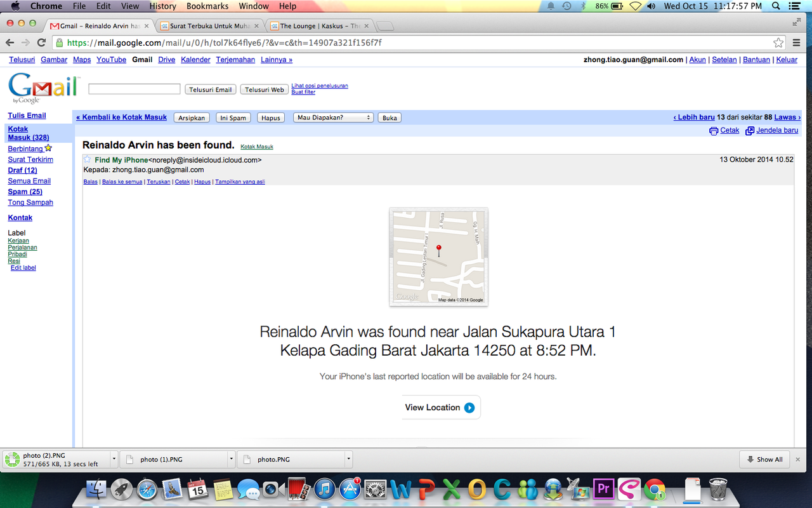The width and height of the screenshot is (812, 508).
Task: Click the volume icon in menu bar
Action: coord(651,6)
